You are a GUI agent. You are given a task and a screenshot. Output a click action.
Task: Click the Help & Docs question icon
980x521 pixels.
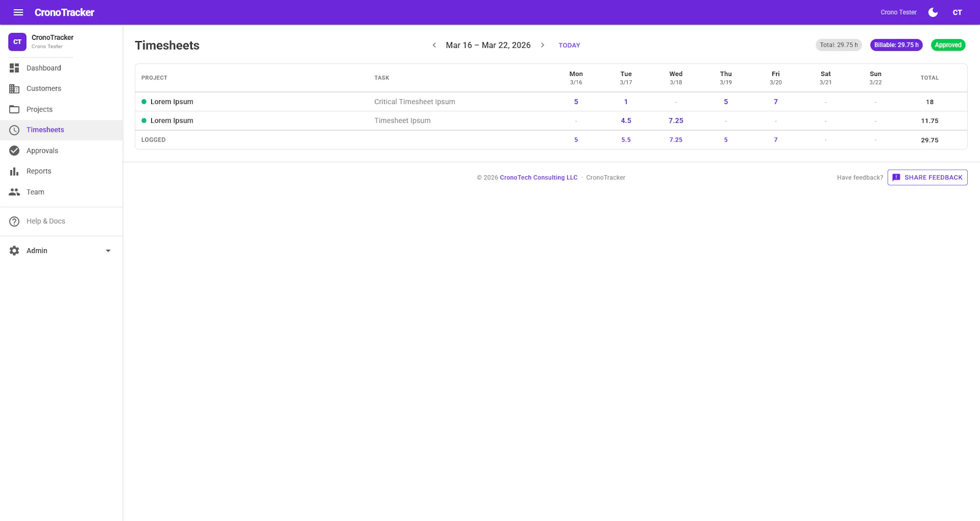(x=14, y=221)
